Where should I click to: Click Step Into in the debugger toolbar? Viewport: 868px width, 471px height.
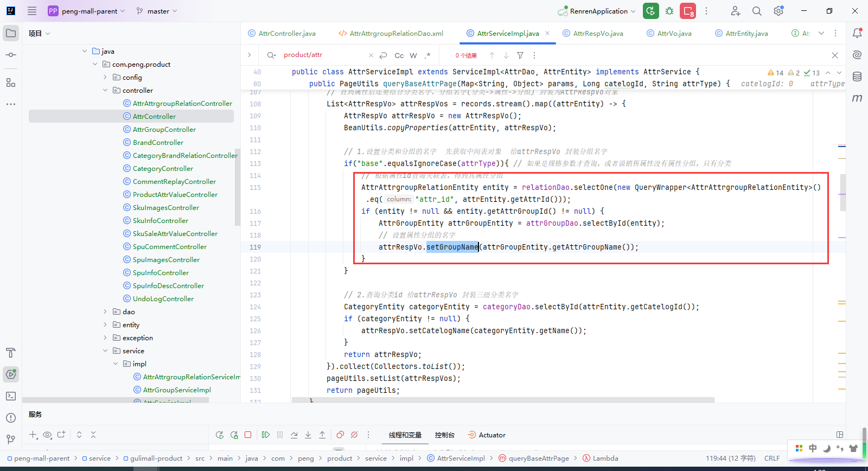[x=308, y=435]
